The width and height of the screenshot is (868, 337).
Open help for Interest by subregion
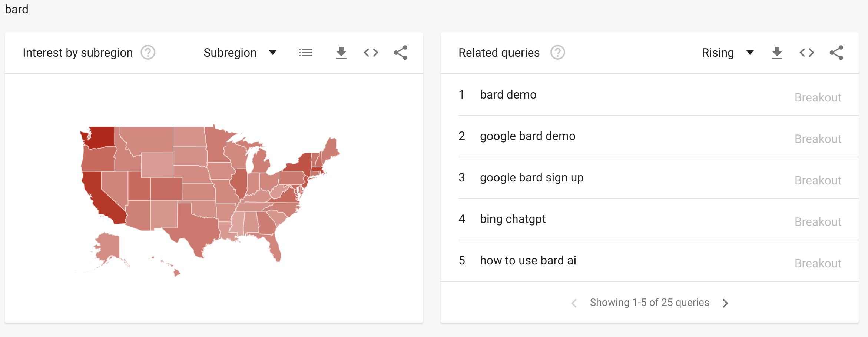click(x=148, y=53)
